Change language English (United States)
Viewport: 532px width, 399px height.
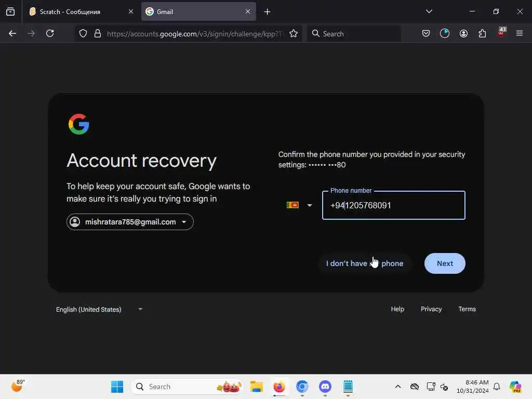[99, 310]
